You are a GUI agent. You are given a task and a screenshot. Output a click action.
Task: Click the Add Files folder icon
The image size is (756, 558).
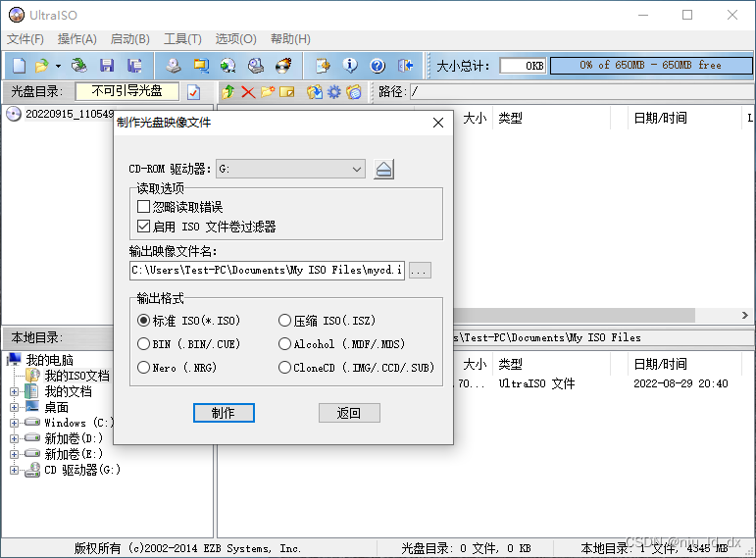315,91
